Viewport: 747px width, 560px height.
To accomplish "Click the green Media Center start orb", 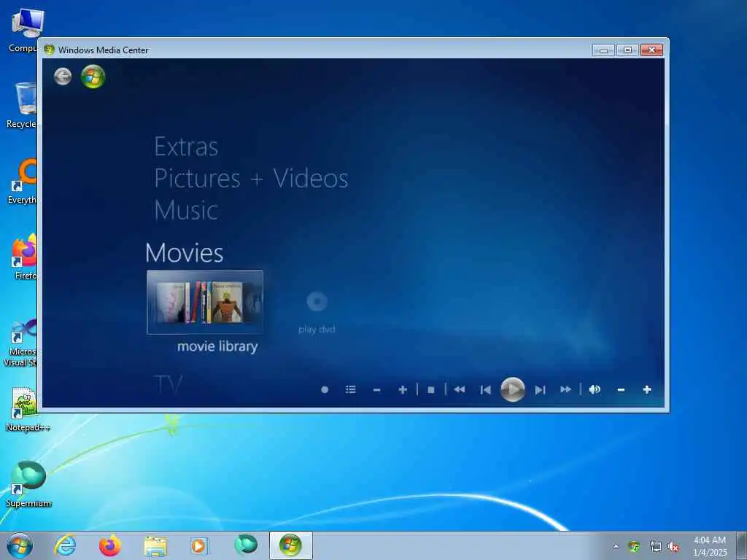I will (x=93, y=77).
